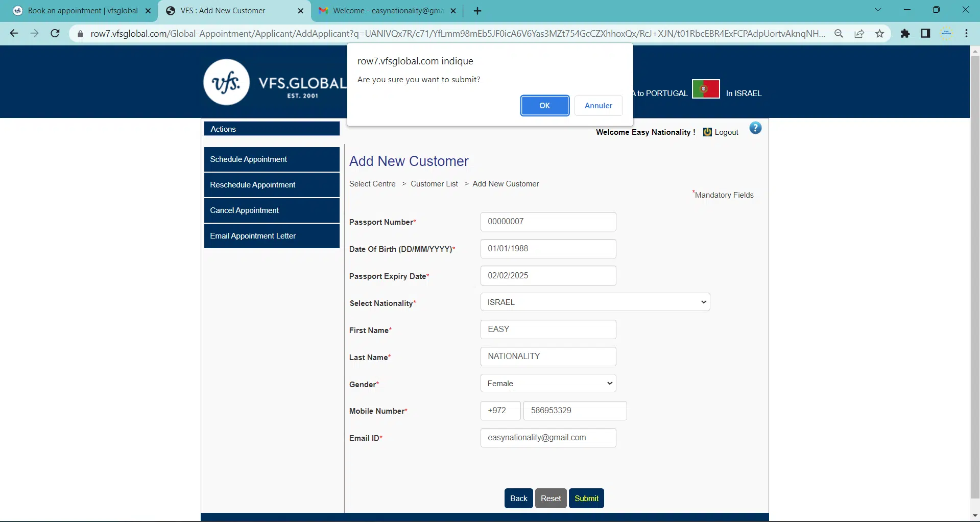980x522 pixels.
Task: Bookmark this page with the star
Action: point(879,34)
